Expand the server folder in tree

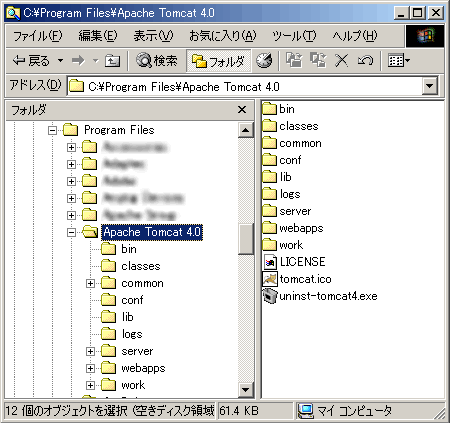pos(90,351)
